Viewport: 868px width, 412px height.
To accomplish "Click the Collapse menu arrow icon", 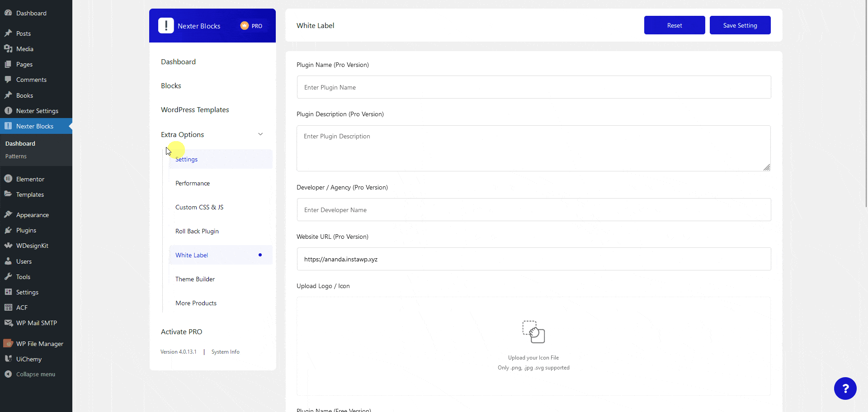I will coord(8,374).
